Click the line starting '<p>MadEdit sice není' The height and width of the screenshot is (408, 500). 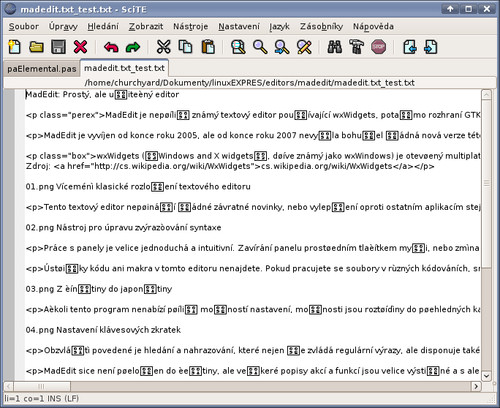point(253,371)
